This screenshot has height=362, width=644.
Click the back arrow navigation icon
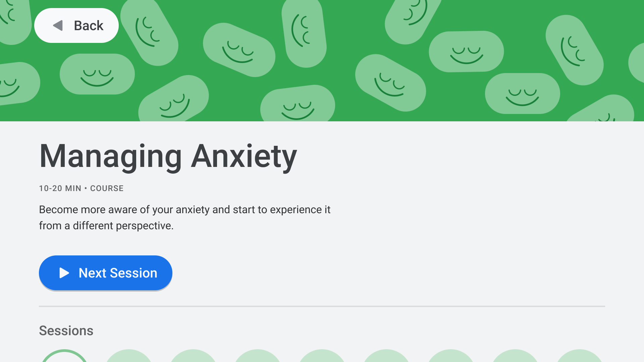(57, 25)
